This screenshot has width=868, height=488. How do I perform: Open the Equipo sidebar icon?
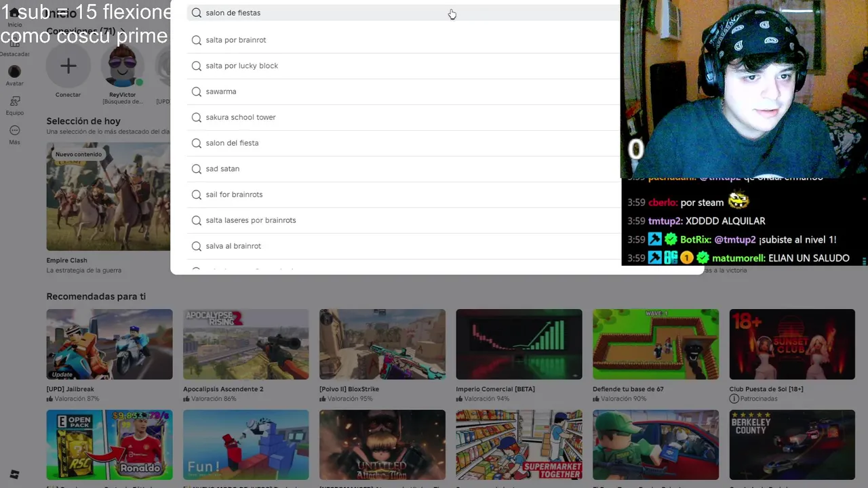point(14,101)
